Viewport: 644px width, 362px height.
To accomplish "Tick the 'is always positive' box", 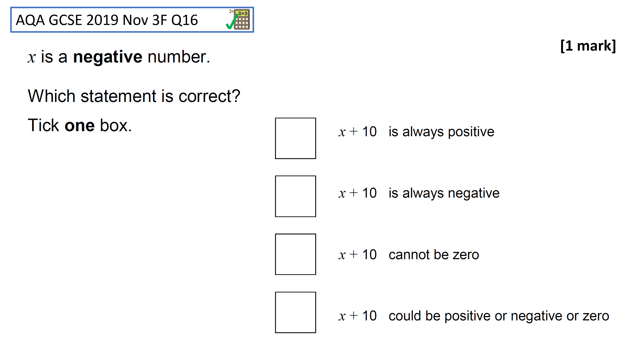I will (296, 138).
